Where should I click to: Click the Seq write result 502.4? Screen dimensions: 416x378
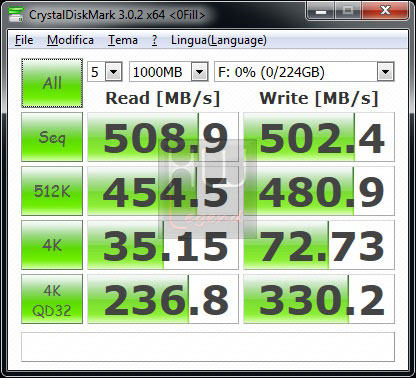pos(319,137)
